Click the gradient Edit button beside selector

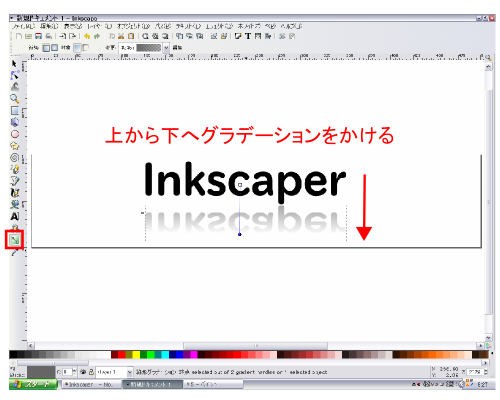pyautogui.click(x=177, y=48)
